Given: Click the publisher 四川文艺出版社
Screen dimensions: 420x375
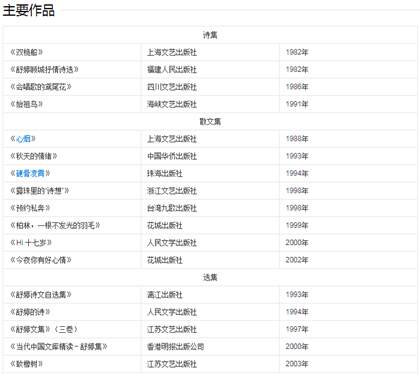Looking at the screenshot, I should point(172,87).
